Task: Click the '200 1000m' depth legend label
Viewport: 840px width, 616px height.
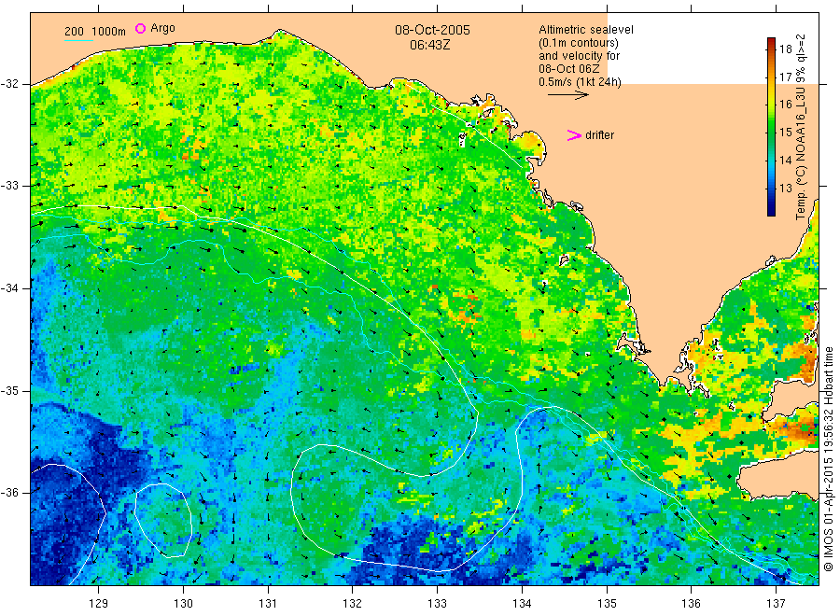Action: click(95, 32)
